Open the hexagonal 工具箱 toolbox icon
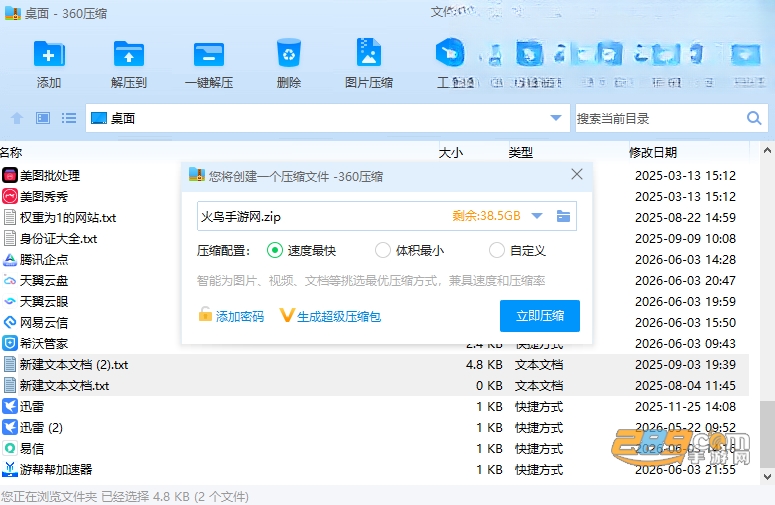The height and width of the screenshot is (505, 775). [450, 52]
